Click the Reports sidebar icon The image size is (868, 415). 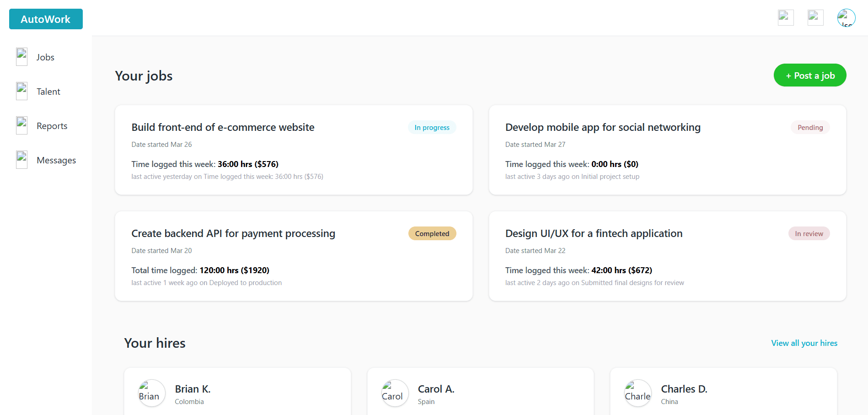pos(21,125)
